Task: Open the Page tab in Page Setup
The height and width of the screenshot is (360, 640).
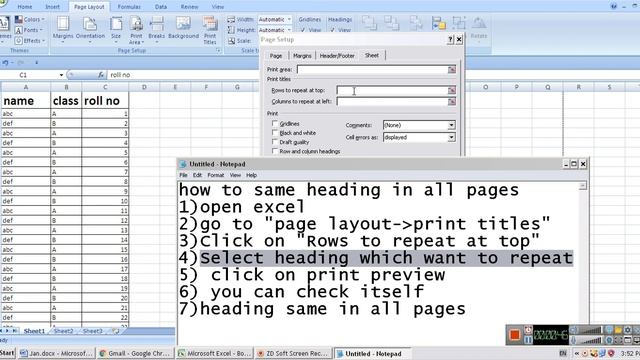Action: (276, 56)
